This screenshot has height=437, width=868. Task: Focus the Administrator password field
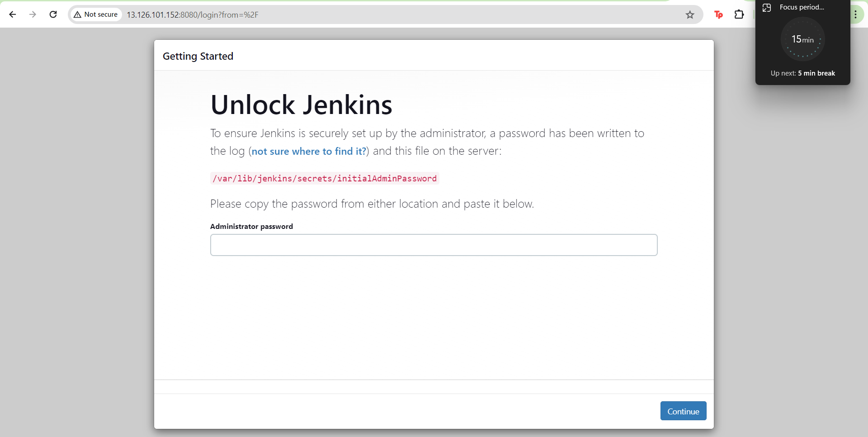tap(434, 245)
